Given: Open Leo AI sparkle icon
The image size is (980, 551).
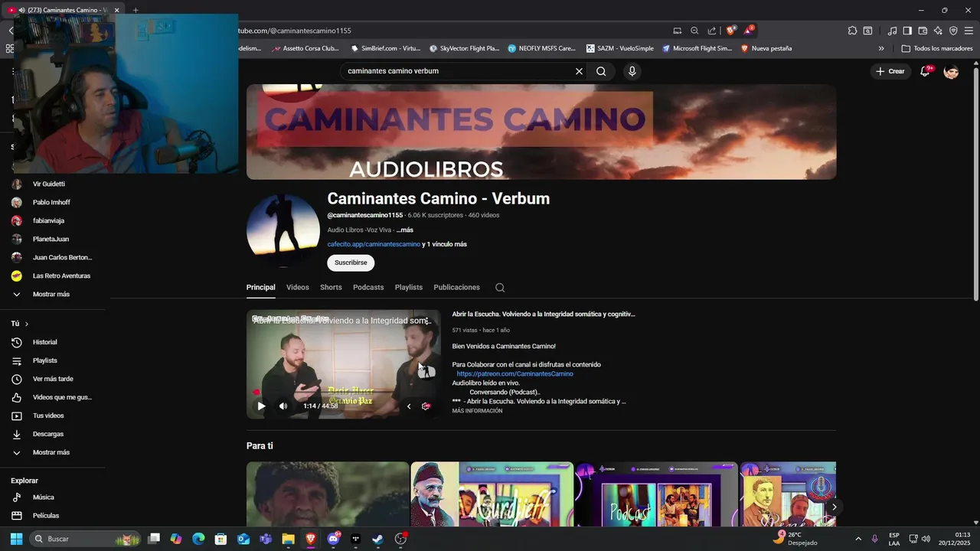Looking at the screenshot, I should click(938, 31).
